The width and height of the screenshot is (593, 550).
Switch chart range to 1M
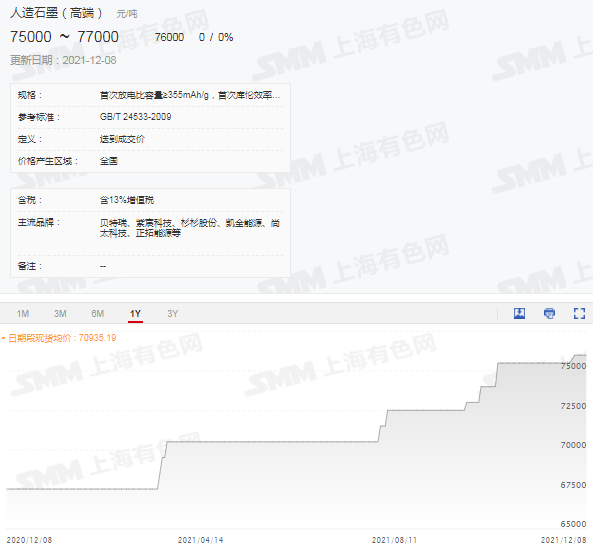point(23,314)
